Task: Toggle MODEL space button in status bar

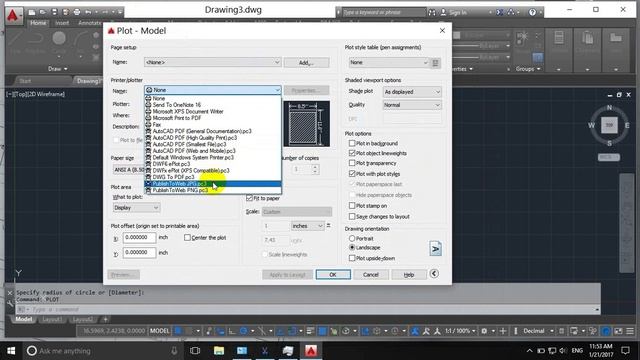Action: [x=159, y=331]
